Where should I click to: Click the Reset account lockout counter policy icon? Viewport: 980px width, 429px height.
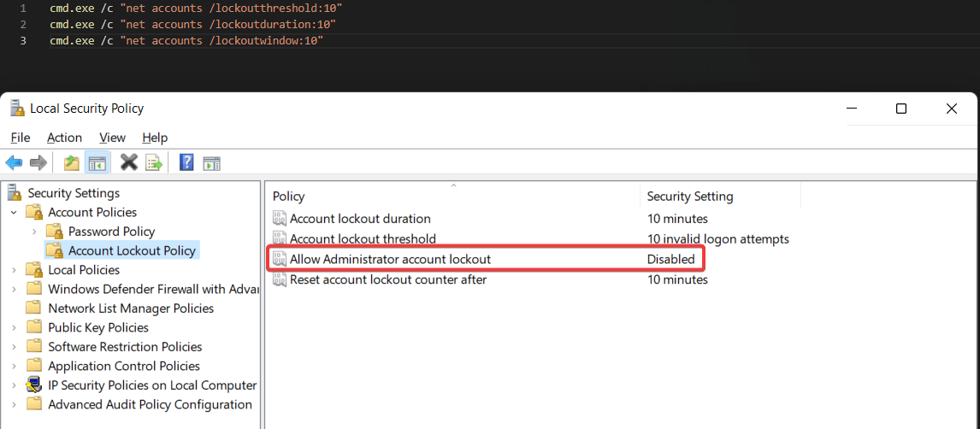click(x=280, y=279)
